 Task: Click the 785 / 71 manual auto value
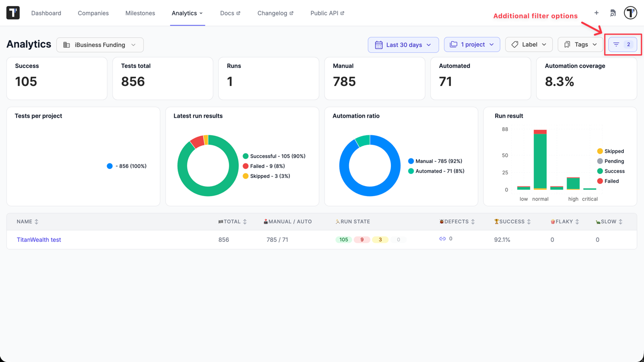click(277, 240)
